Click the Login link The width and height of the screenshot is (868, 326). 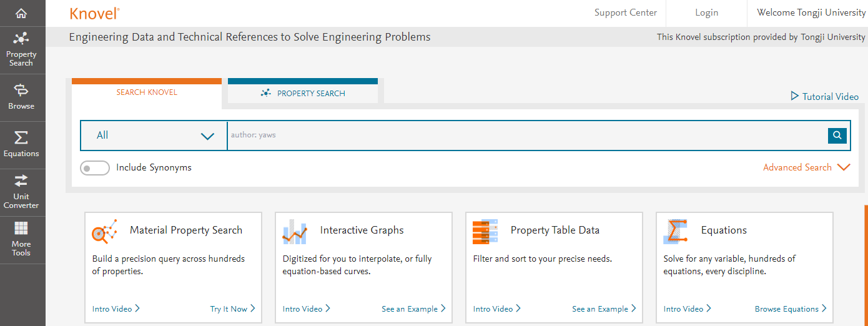pyautogui.click(x=706, y=12)
